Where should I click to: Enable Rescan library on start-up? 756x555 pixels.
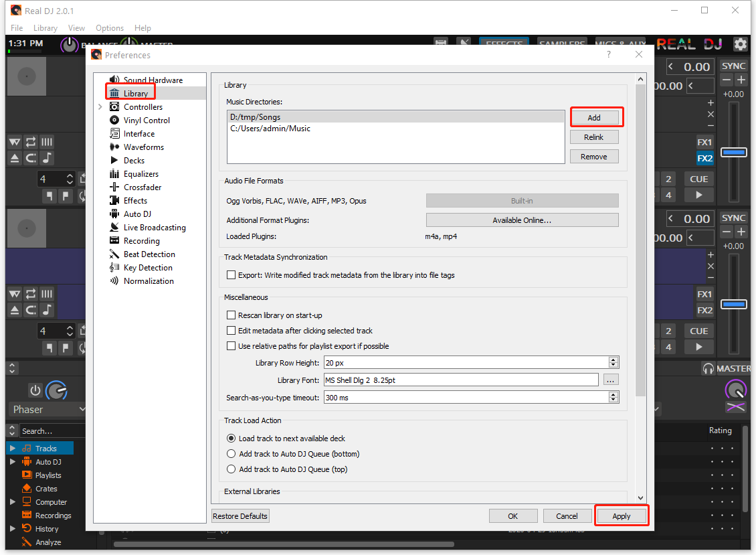pos(231,314)
